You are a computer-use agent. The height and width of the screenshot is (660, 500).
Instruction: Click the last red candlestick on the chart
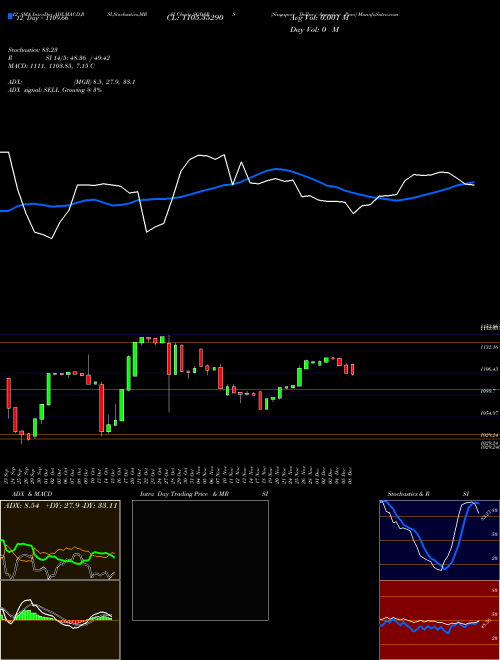(352, 369)
